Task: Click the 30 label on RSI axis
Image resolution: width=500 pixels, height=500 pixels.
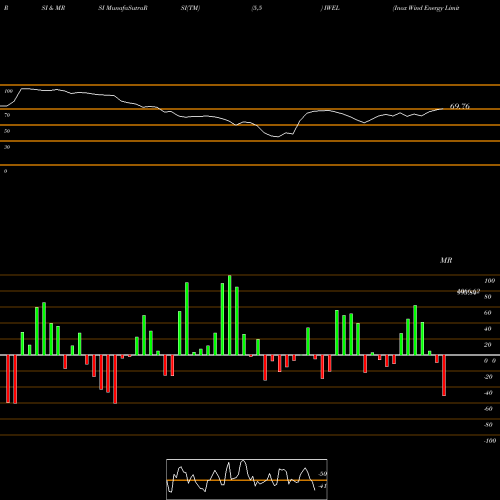Action: 7,147
